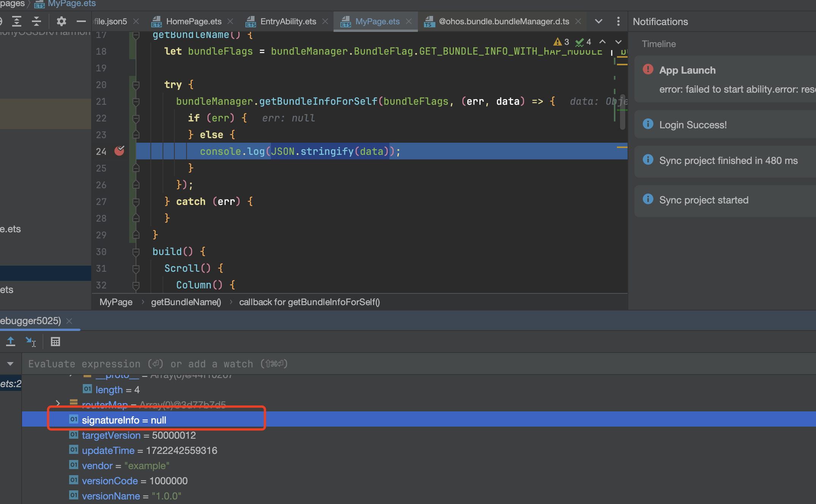The width and height of the screenshot is (816, 504).
Task: Close the debugger5025 session tab
Action: [69, 321]
